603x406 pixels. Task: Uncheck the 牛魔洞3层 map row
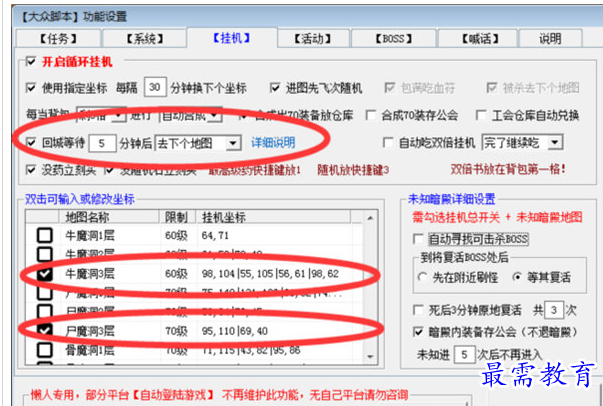[45, 274]
